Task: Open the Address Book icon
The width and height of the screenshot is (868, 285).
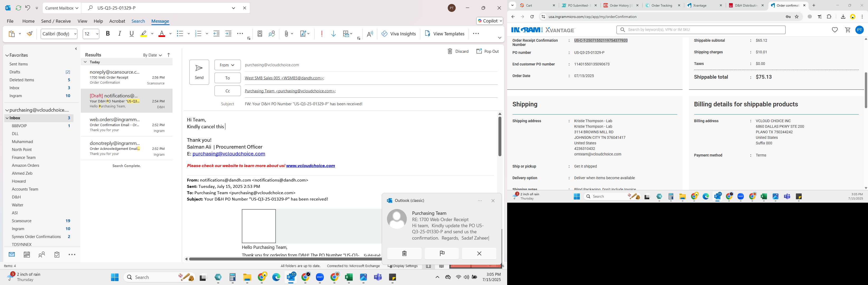Action: tap(260, 34)
